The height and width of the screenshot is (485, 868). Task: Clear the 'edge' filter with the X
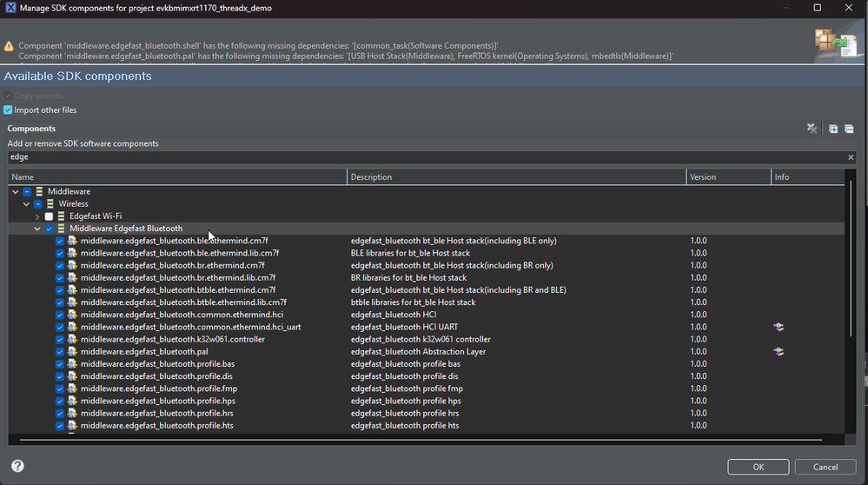click(851, 157)
